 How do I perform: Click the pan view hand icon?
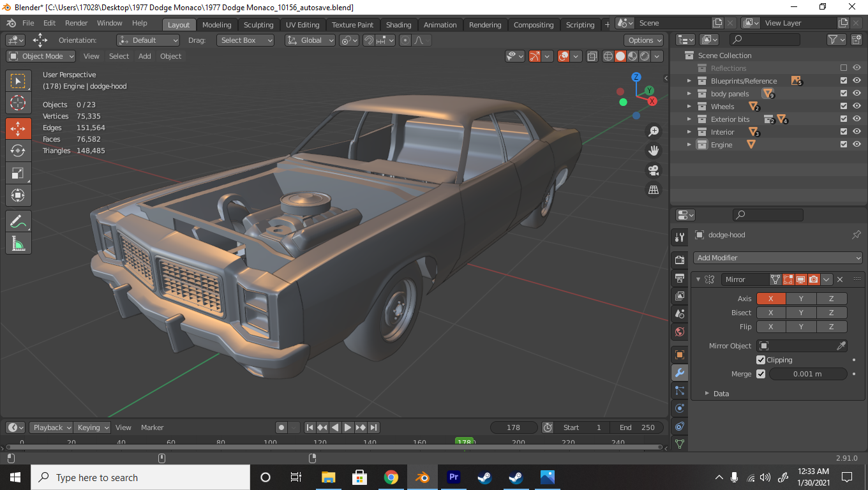tap(654, 151)
